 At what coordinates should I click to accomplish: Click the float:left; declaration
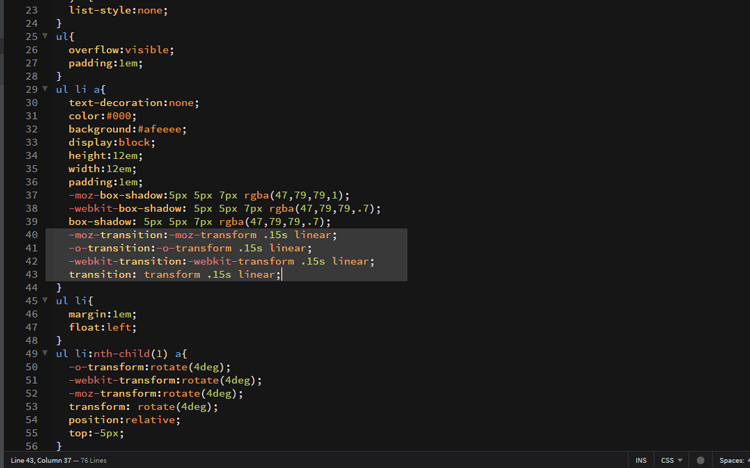click(x=102, y=328)
